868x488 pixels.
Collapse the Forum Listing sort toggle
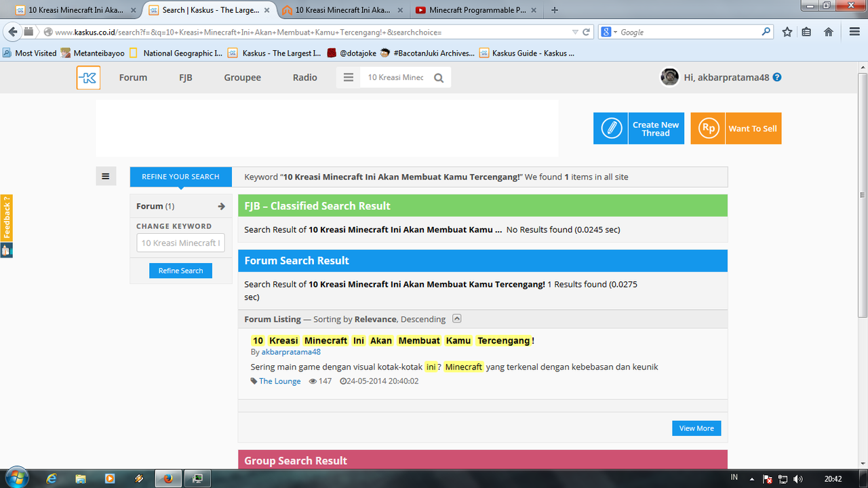457,319
